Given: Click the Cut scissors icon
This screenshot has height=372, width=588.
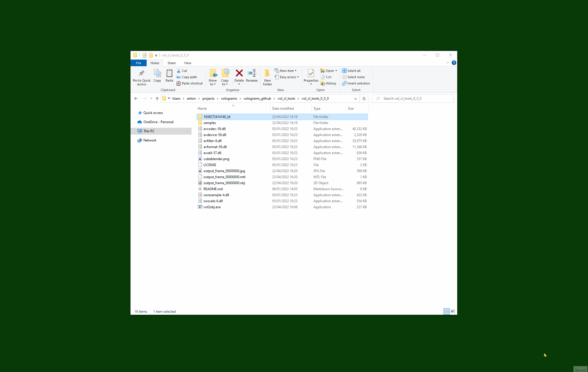Looking at the screenshot, I should click(x=179, y=71).
